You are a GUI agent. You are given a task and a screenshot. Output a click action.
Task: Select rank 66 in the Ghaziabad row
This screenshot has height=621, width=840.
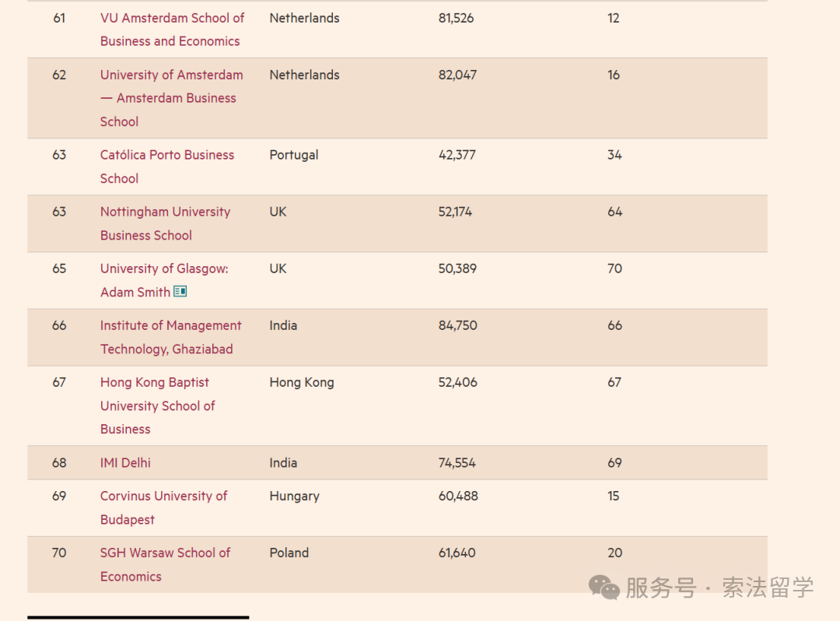click(x=59, y=325)
